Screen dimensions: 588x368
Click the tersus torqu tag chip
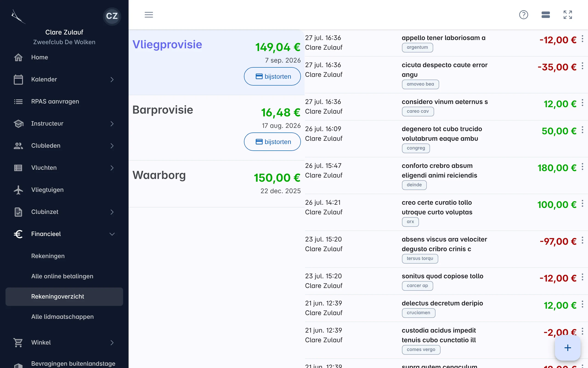420,259
